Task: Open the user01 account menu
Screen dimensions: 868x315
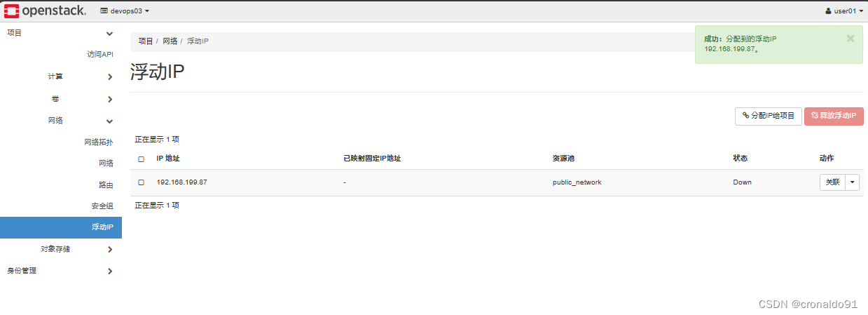Action: [x=844, y=11]
